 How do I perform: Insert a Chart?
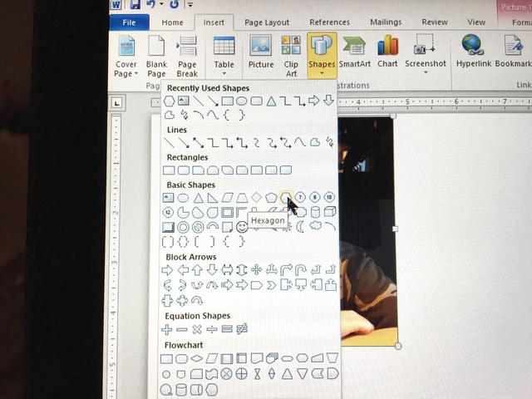coord(387,51)
